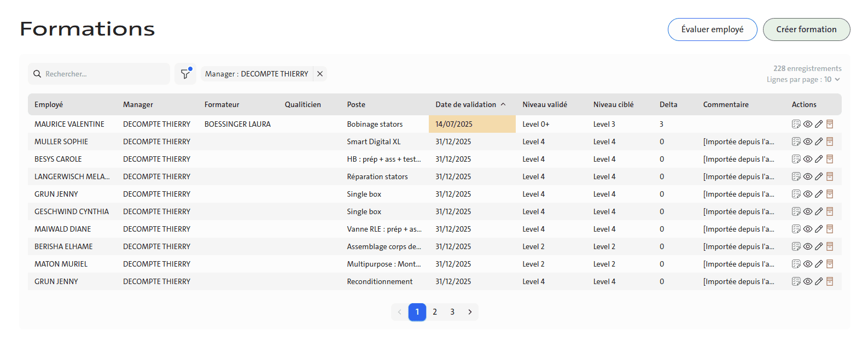Image resolution: width=868 pixels, height=342 pixels.
Task: Remove the Manager DECOMPTE THIERRY filter chip
Action: (320, 74)
